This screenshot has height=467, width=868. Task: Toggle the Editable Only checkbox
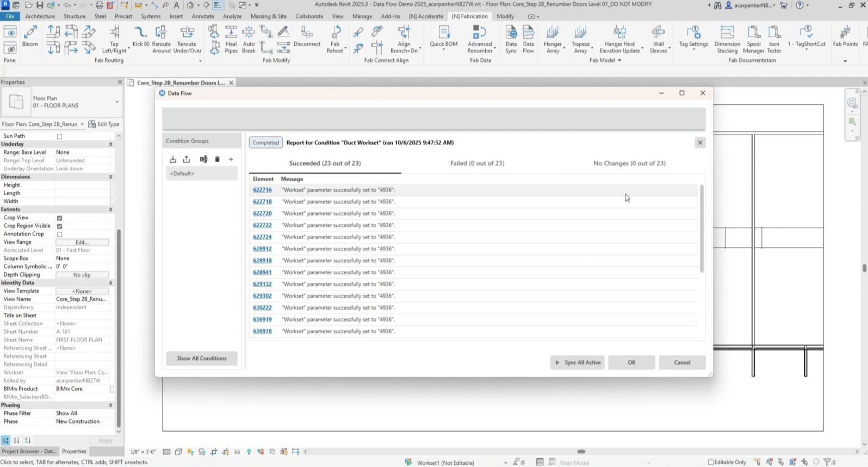(x=711, y=463)
